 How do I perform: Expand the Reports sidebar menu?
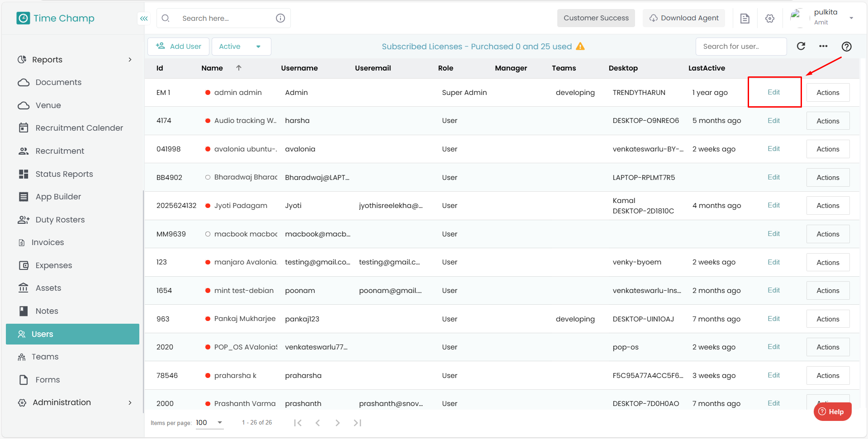point(75,60)
